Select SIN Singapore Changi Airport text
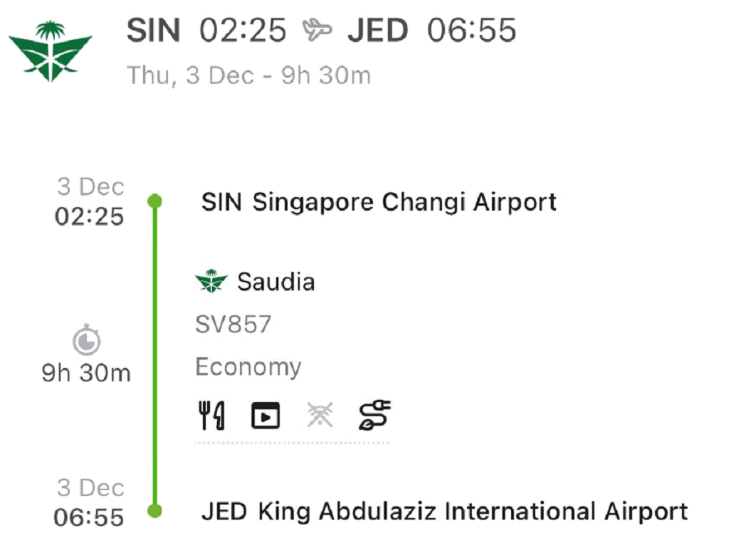This screenshot has width=741, height=560. click(379, 202)
